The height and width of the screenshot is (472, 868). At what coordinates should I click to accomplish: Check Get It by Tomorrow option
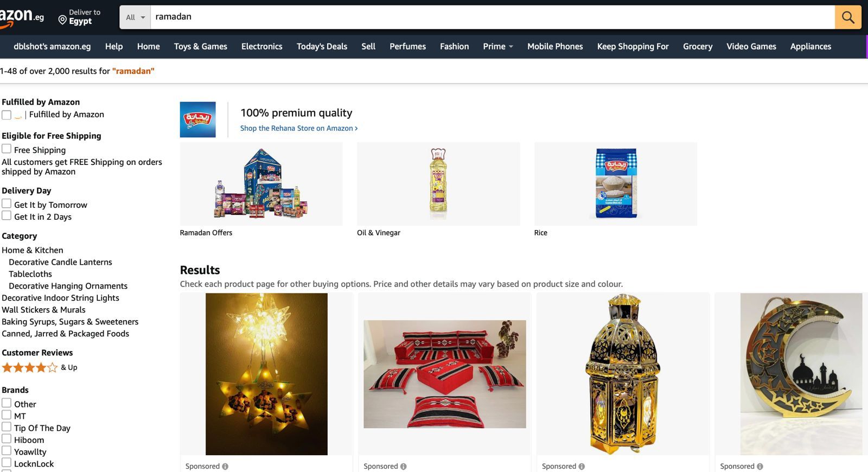pos(7,203)
